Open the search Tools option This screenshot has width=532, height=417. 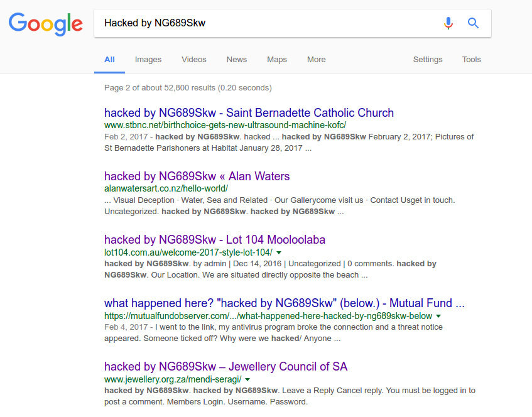coord(471,60)
